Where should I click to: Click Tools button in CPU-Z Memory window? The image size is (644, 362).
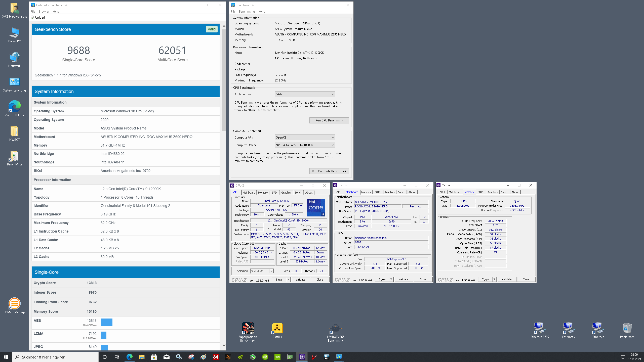pyautogui.click(x=485, y=279)
